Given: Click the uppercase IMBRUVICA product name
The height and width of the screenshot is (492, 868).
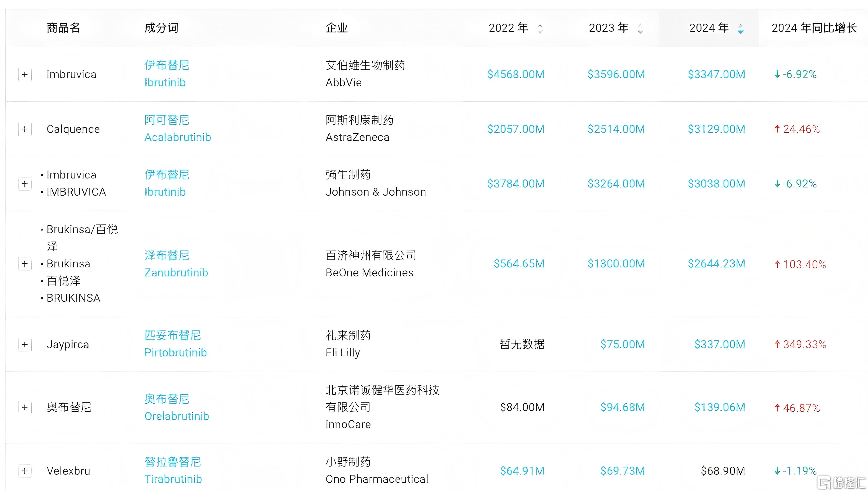Looking at the screenshot, I should (76, 192).
